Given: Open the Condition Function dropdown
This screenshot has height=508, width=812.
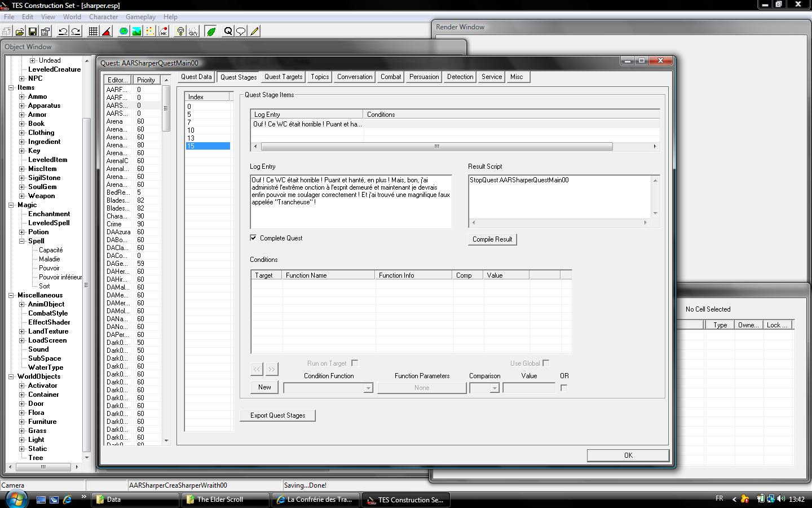Looking at the screenshot, I should (368, 388).
